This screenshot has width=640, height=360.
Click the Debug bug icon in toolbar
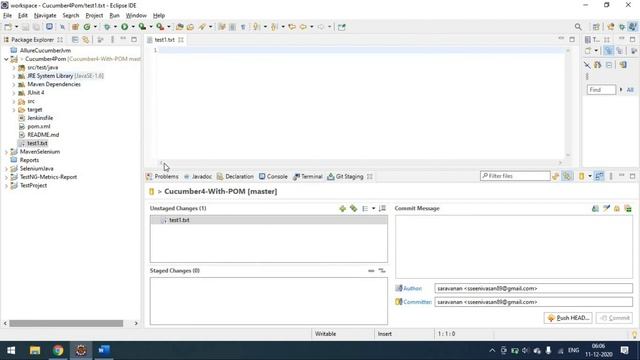(x=107, y=27)
